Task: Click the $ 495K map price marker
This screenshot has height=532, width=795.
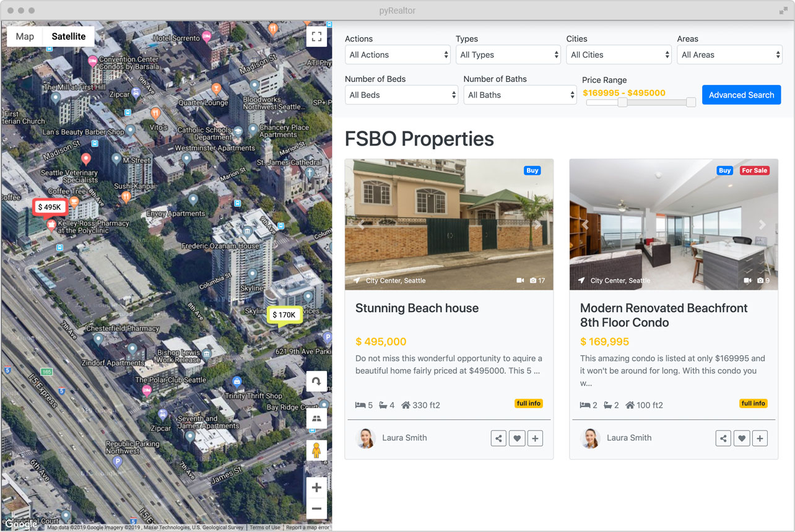Action: click(x=49, y=207)
